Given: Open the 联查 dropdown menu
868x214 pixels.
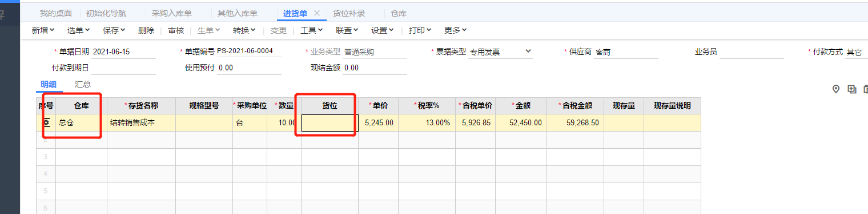Looking at the screenshot, I should point(347,30).
